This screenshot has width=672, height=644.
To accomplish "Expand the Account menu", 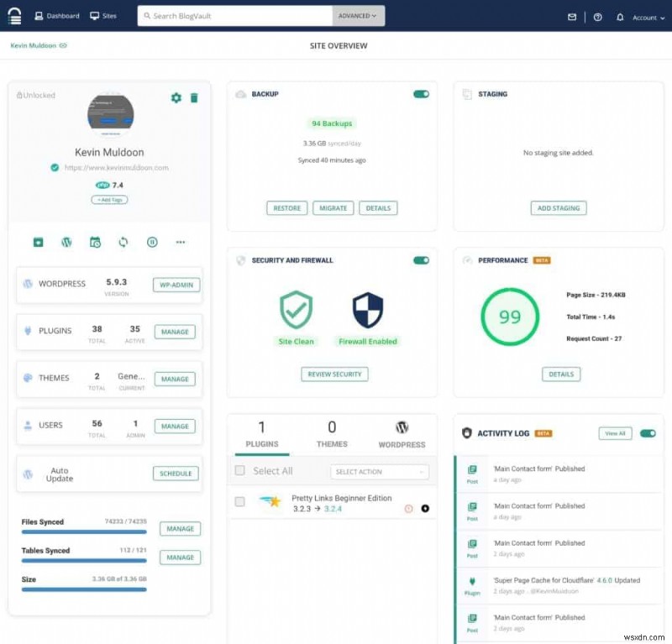I will tap(647, 17).
